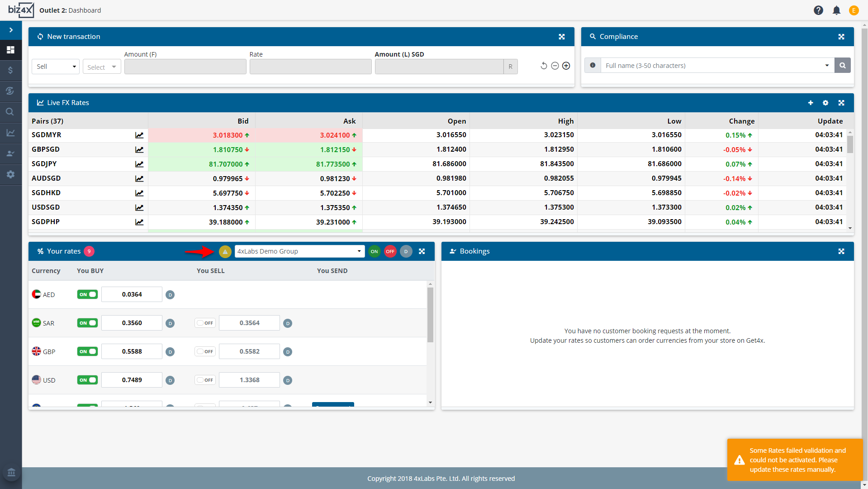The height and width of the screenshot is (489, 868).
Task: Open the settings gear sidebar icon
Action: click(x=11, y=174)
